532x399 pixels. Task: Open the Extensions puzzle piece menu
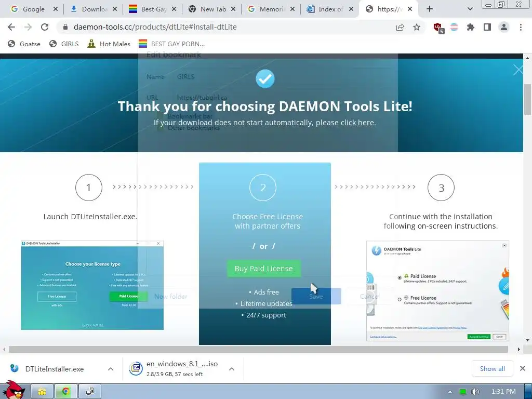tap(471, 27)
